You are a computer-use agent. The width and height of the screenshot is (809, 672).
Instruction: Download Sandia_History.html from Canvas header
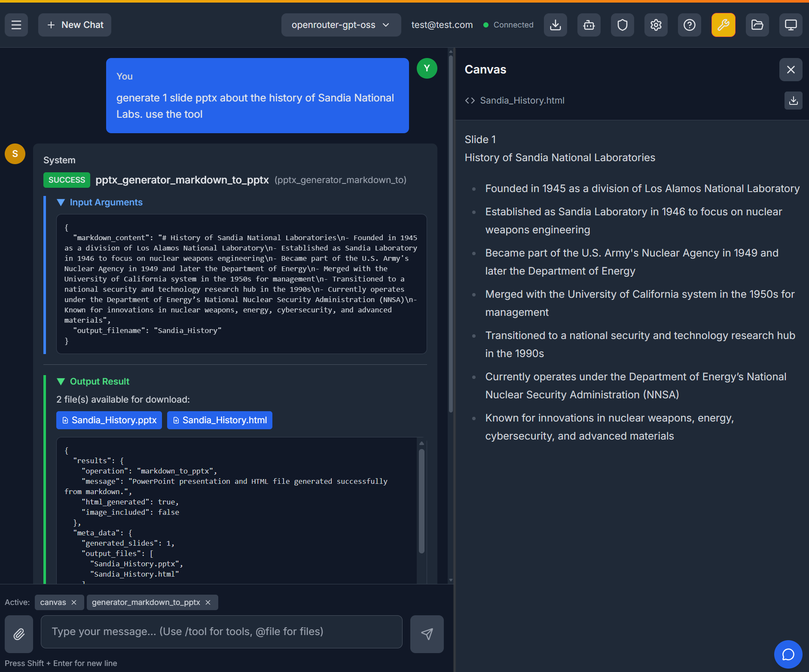coord(794,101)
